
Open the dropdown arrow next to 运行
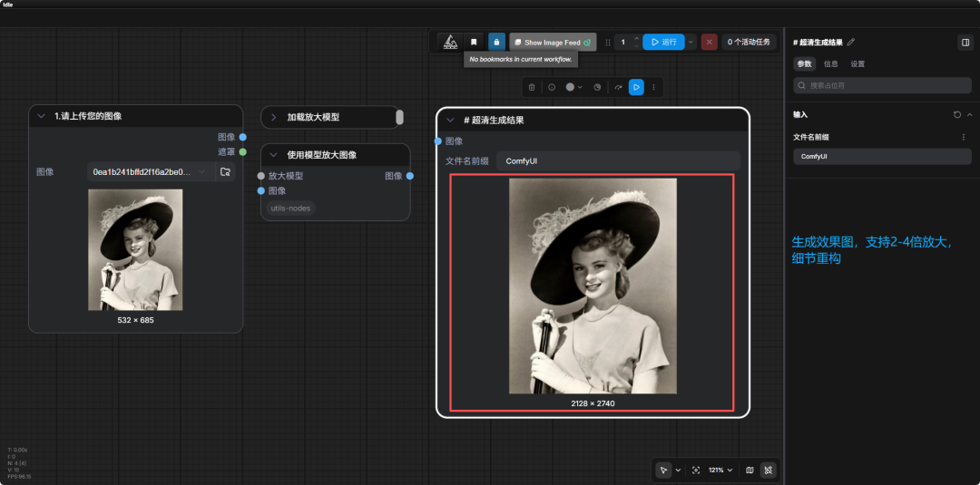click(691, 42)
